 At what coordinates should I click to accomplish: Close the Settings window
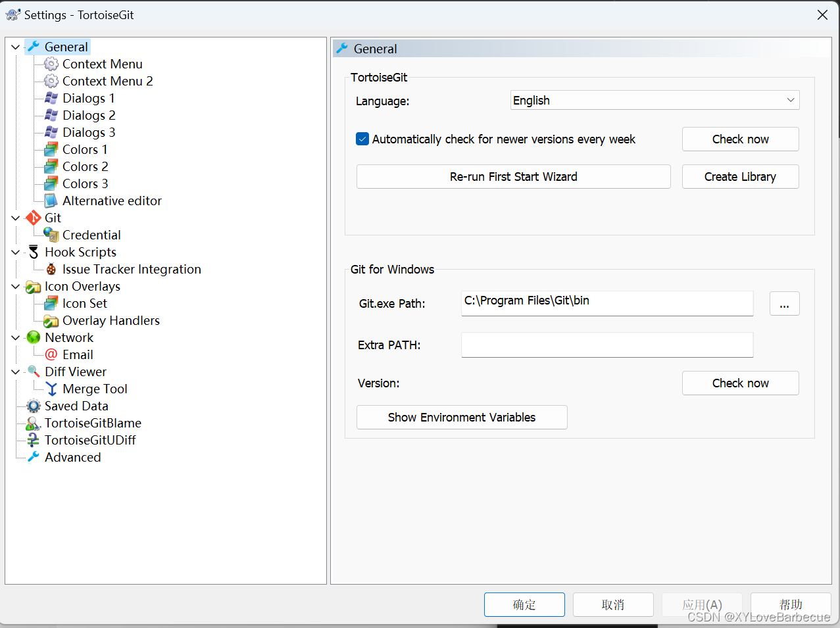(822, 14)
